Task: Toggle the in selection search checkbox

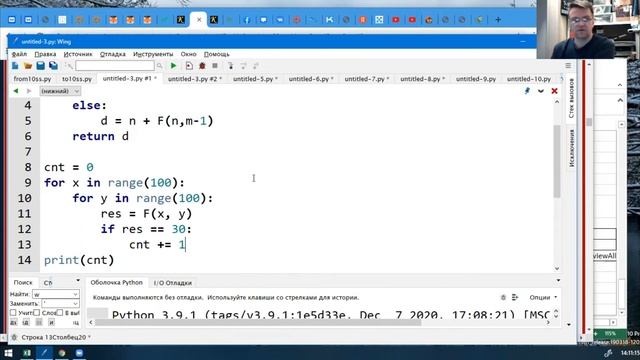Action: pos(60,313)
